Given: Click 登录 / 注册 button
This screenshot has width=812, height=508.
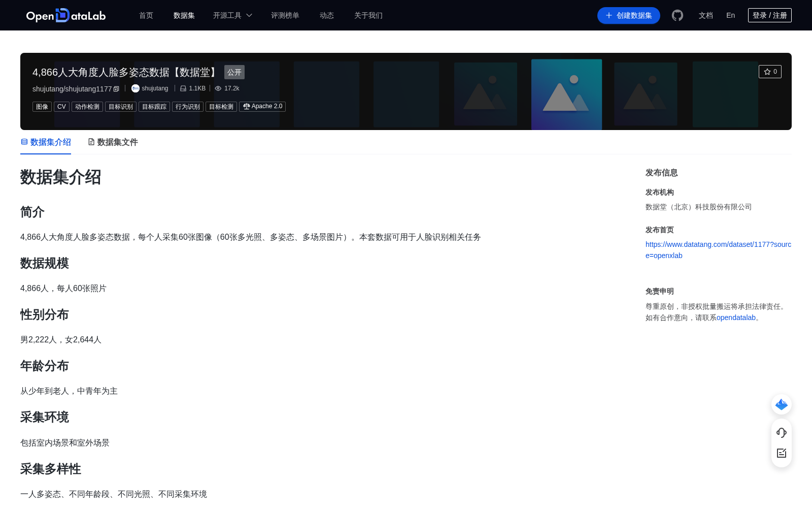Looking at the screenshot, I should pos(770,15).
